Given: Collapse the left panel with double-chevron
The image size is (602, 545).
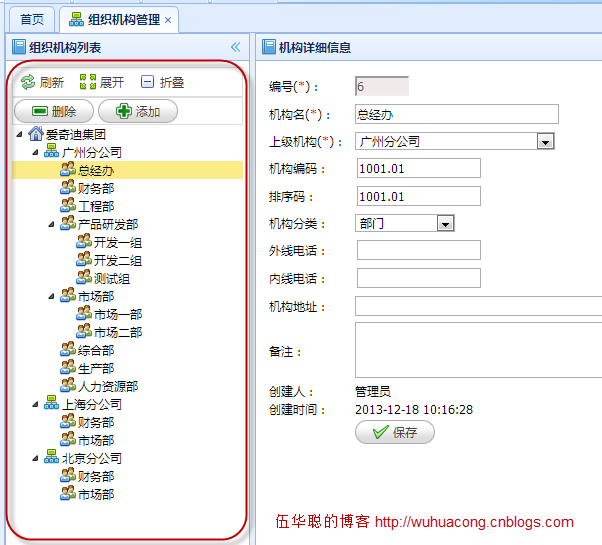Looking at the screenshot, I should pos(235,47).
